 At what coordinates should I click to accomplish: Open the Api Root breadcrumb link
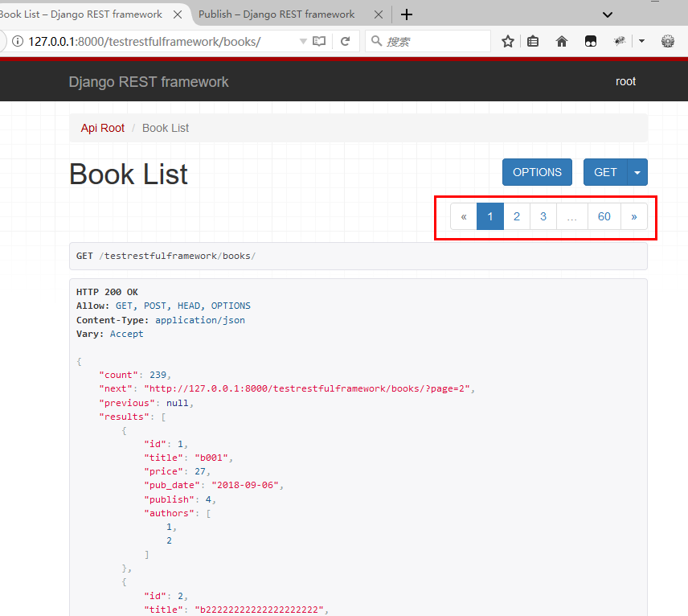pyautogui.click(x=103, y=128)
